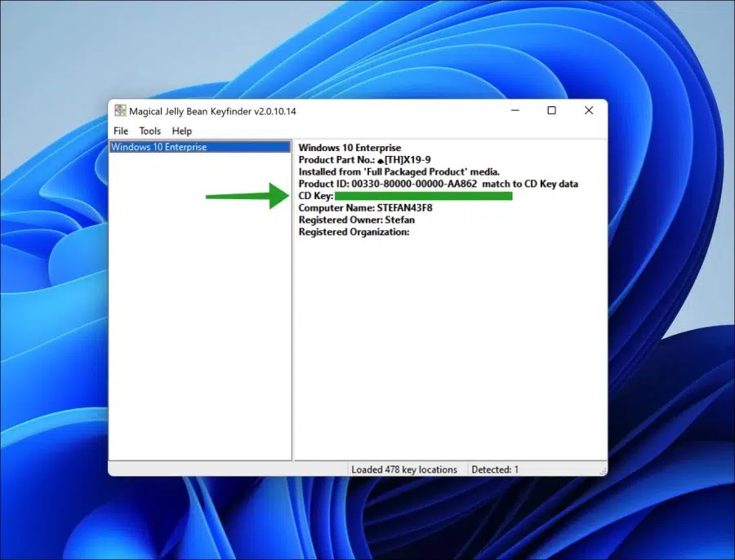Click the resize grip at window corner
The width and height of the screenshot is (735, 560).
(x=603, y=471)
